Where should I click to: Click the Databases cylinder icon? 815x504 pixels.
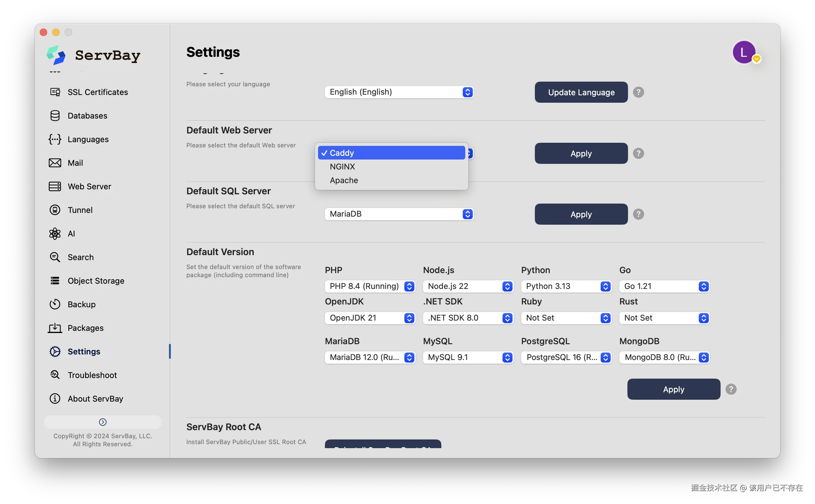tap(55, 116)
